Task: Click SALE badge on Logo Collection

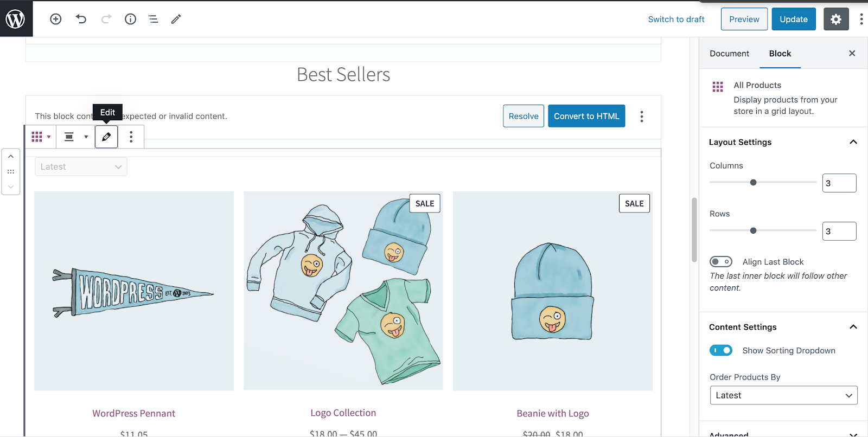Action: 425,204
